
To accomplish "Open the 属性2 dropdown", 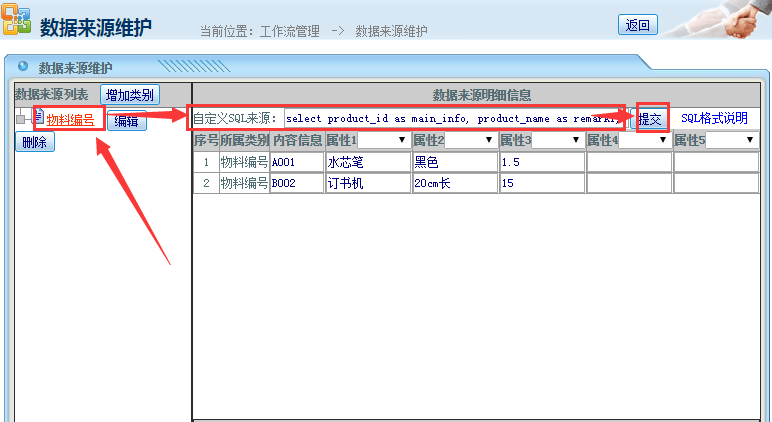I will point(467,140).
